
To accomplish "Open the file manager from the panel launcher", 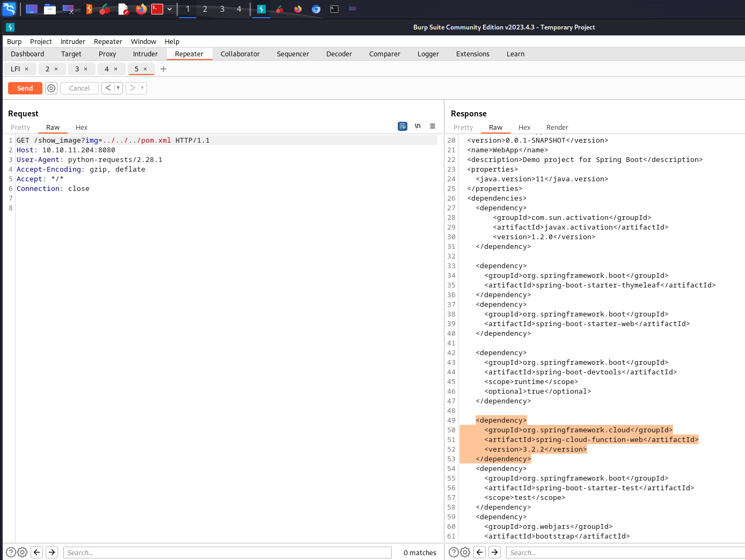I will tap(50, 9).
